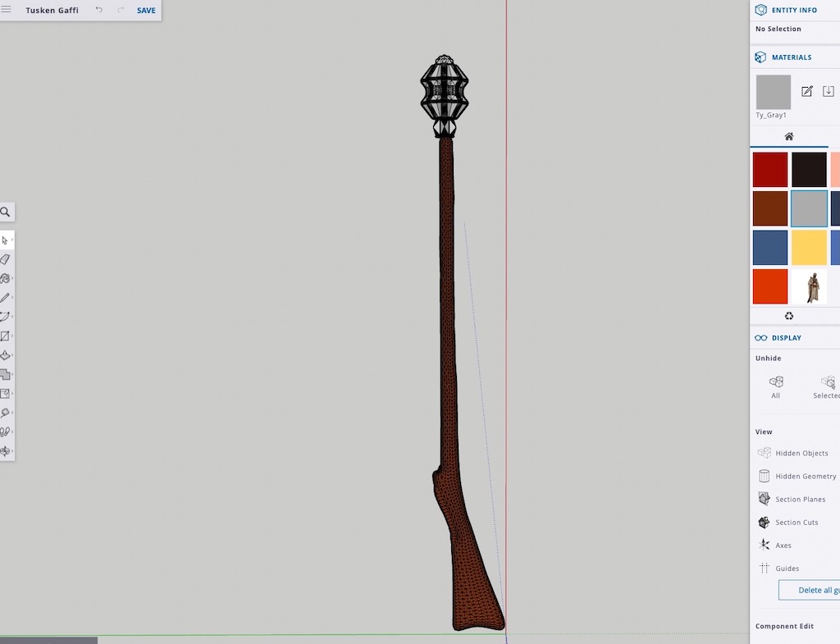
Task: Pick the brown material swatch
Action: click(x=769, y=208)
